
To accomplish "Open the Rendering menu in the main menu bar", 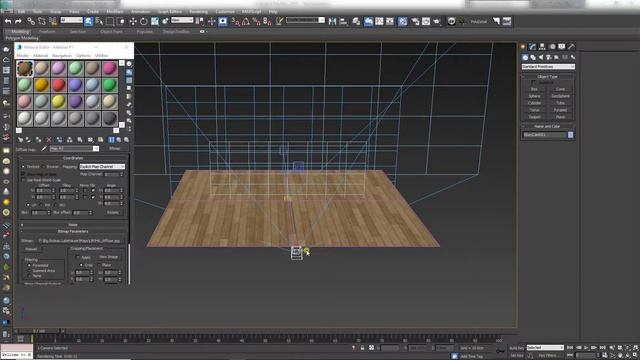I will (198, 11).
